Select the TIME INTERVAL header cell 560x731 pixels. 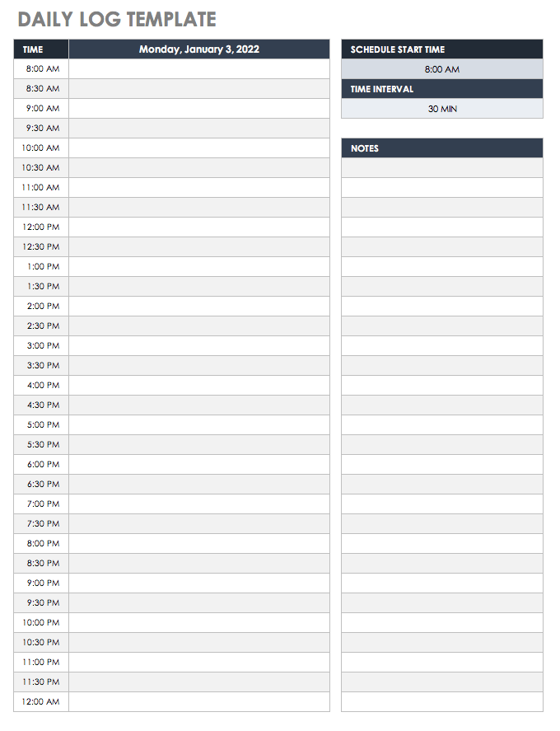pos(442,89)
